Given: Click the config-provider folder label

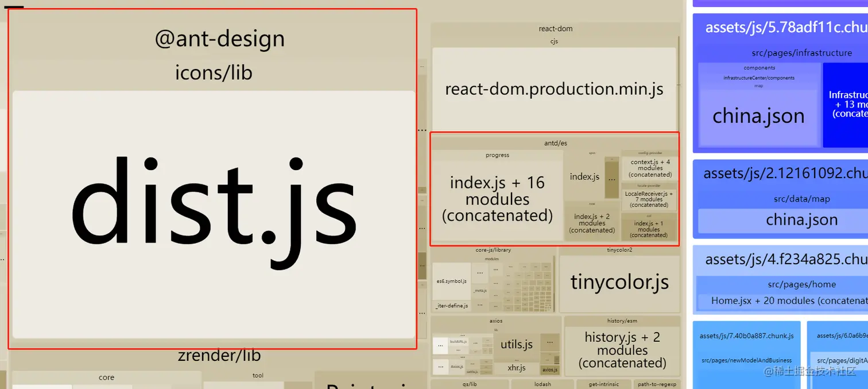Looking at the screenshot, I should click(x=650, y=153).
